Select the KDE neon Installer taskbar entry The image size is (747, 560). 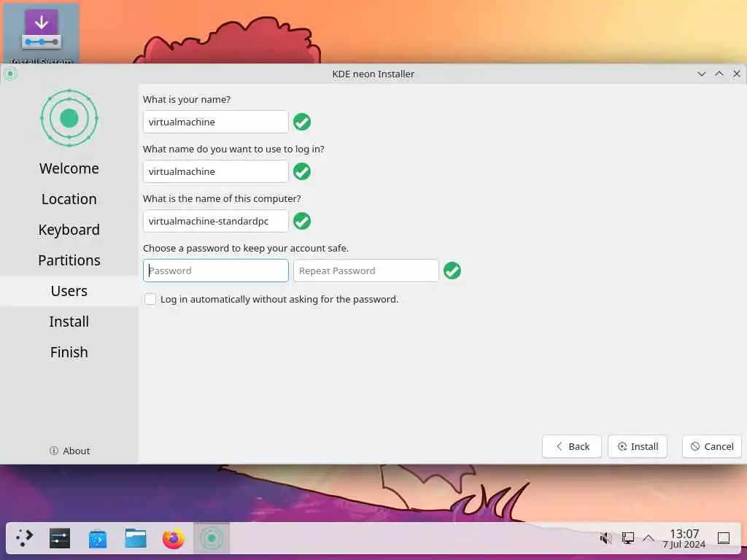tap(212, 538)
